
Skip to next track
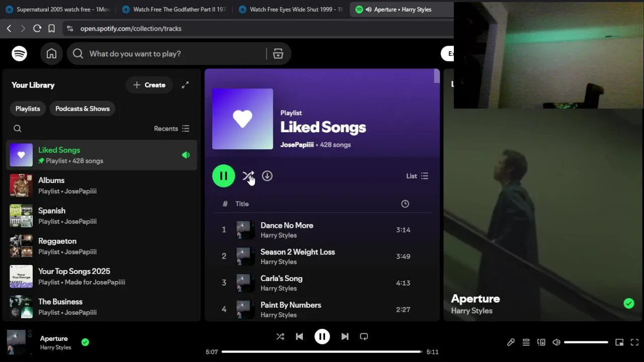point(345,336)
